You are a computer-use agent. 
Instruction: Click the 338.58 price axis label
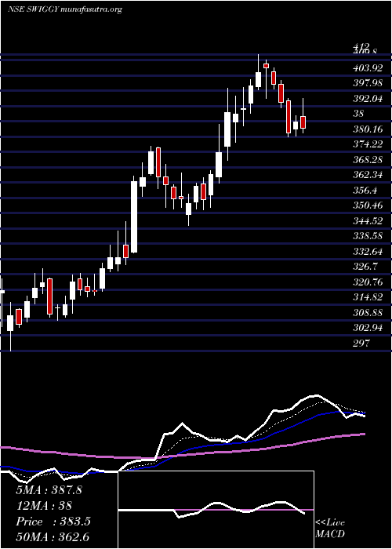point(368,236)
